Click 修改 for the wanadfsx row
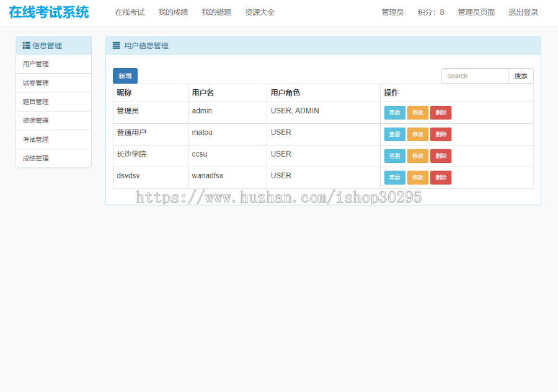 tap(418, 178)
